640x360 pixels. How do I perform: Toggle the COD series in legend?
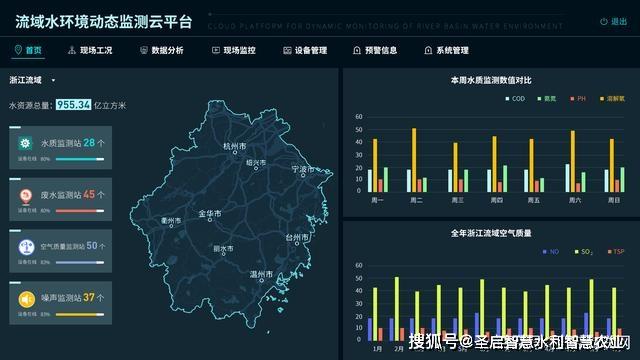click(515, 99)
